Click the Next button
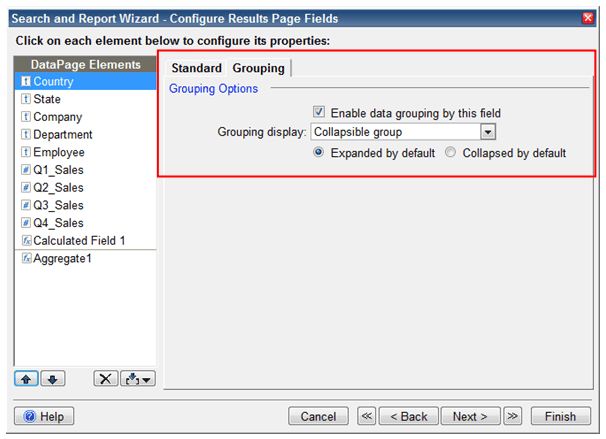The image size is (606, 439). point(470,416)
